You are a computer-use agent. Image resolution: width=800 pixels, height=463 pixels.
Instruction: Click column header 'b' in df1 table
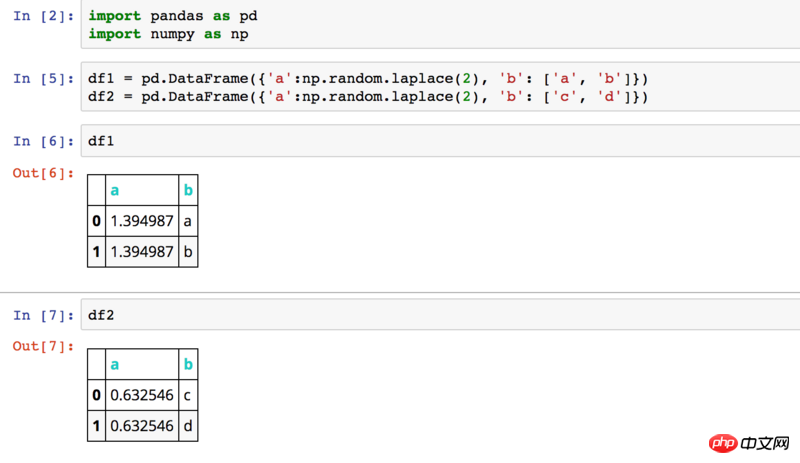(x=188, y=191)
